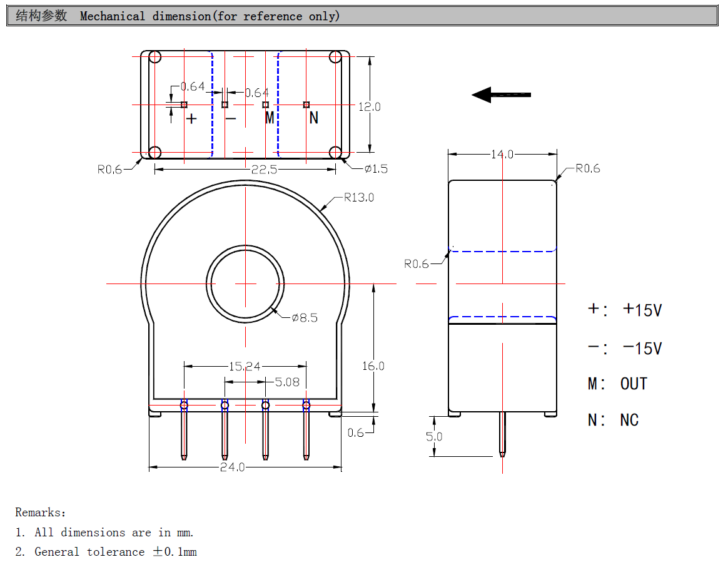Screen dimensions: 728x572
Task: Select the R13.0 radius label
Action: (x=358, y=198)
